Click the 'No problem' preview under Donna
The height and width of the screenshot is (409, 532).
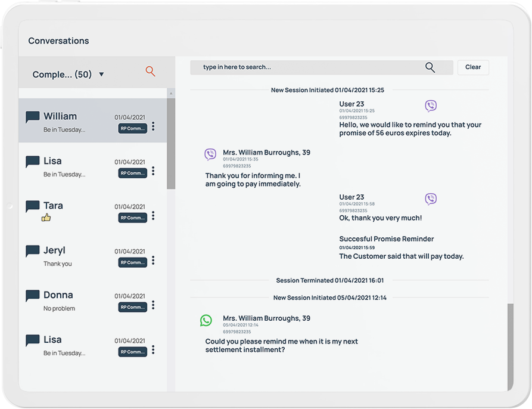60,308
